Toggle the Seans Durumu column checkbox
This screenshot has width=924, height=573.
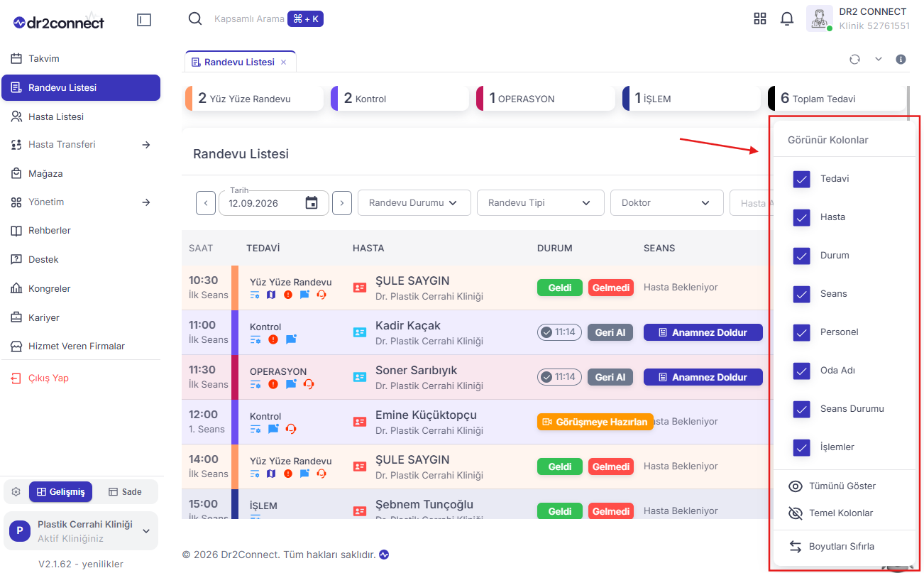802,409
